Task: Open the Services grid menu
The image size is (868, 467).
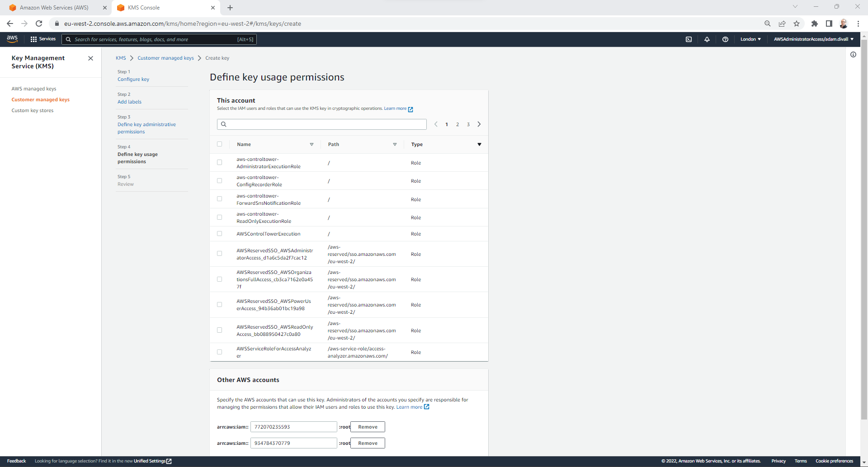Action: (x=43, y=39)
